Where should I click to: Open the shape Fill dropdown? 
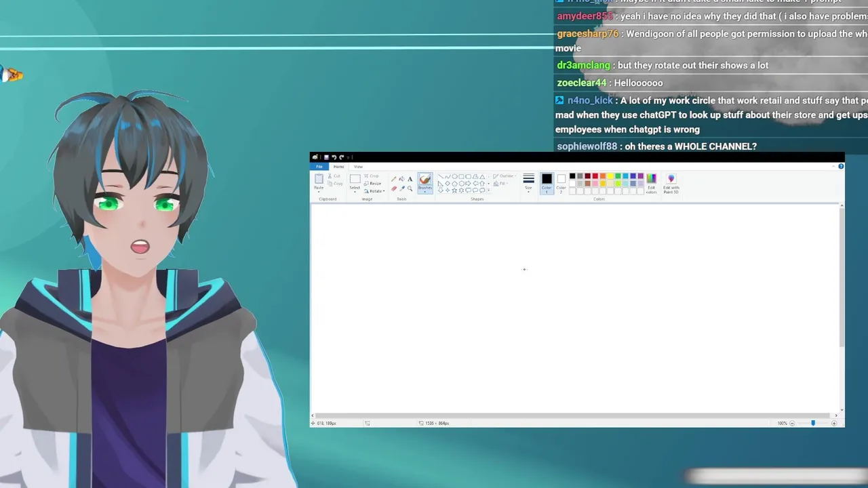(500, 184)
